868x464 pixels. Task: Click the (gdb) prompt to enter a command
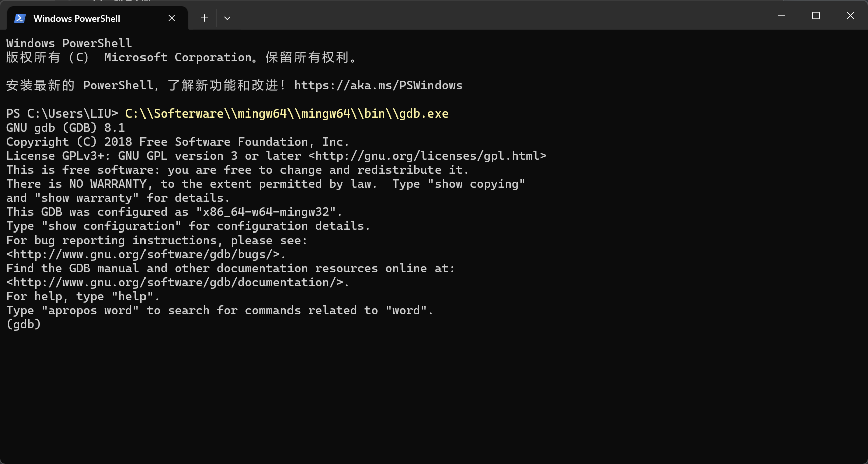(23, 324)
